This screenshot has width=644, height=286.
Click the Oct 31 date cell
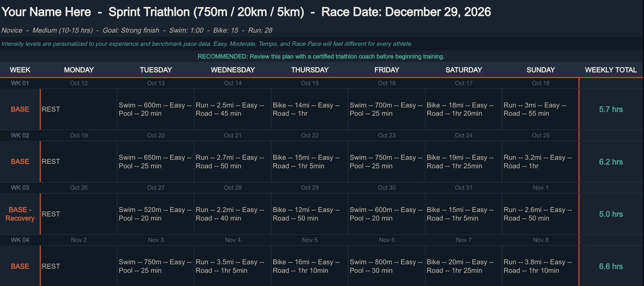[x=464, y=188]
